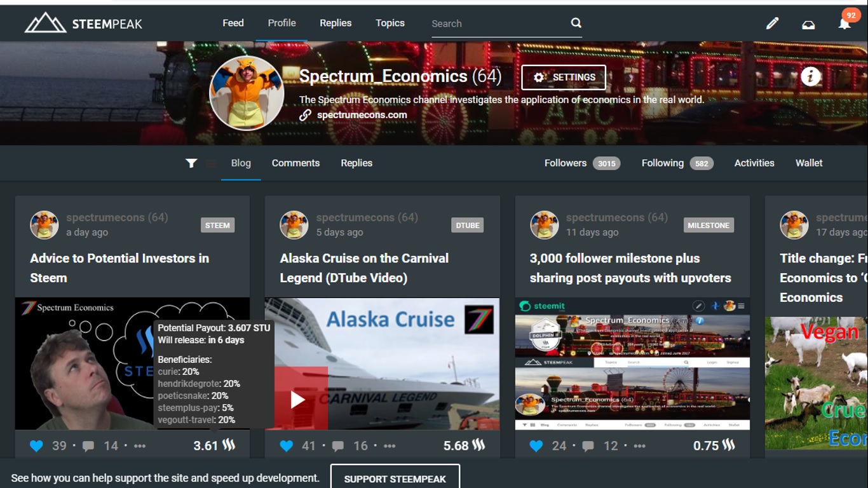Viewport: 868px width, 488px height.
Task: Open the 3,000 follower milestone post title
Action: pyautogui.click(x=630, y=268)
